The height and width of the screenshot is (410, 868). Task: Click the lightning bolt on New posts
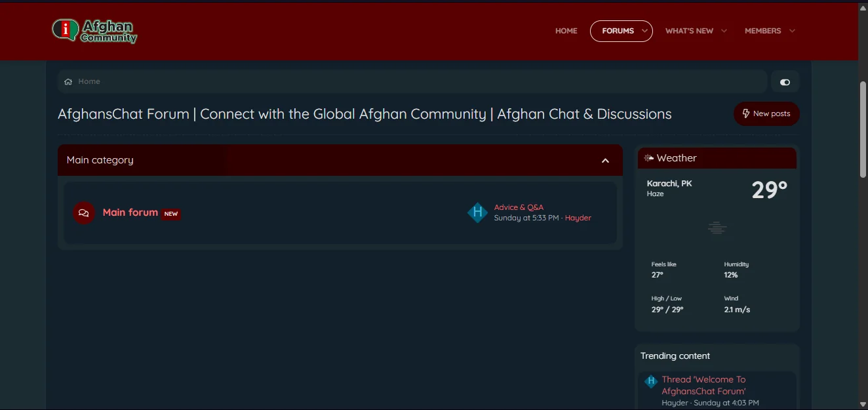[746, 113]
